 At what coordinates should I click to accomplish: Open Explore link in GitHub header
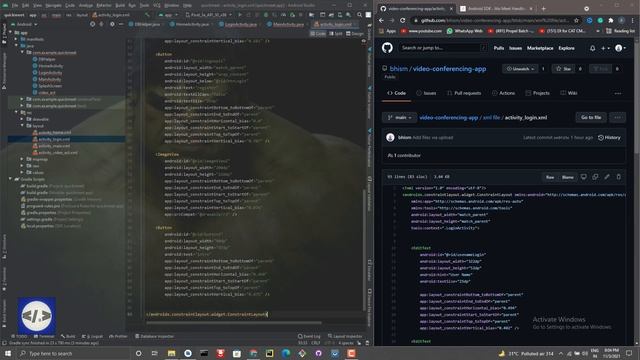[x=566, y=48]
